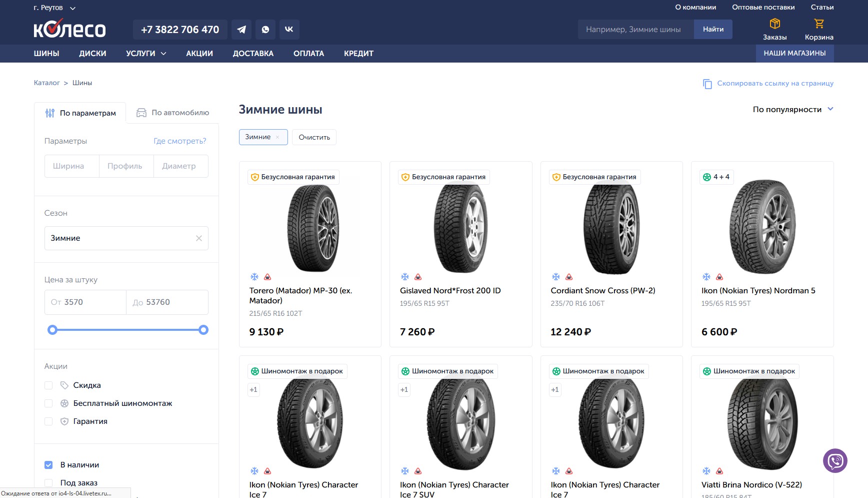868x498 pixels.
Task: Open the Gislaved Nord*Frost 200 ID tire image
Action: [460, 228]
